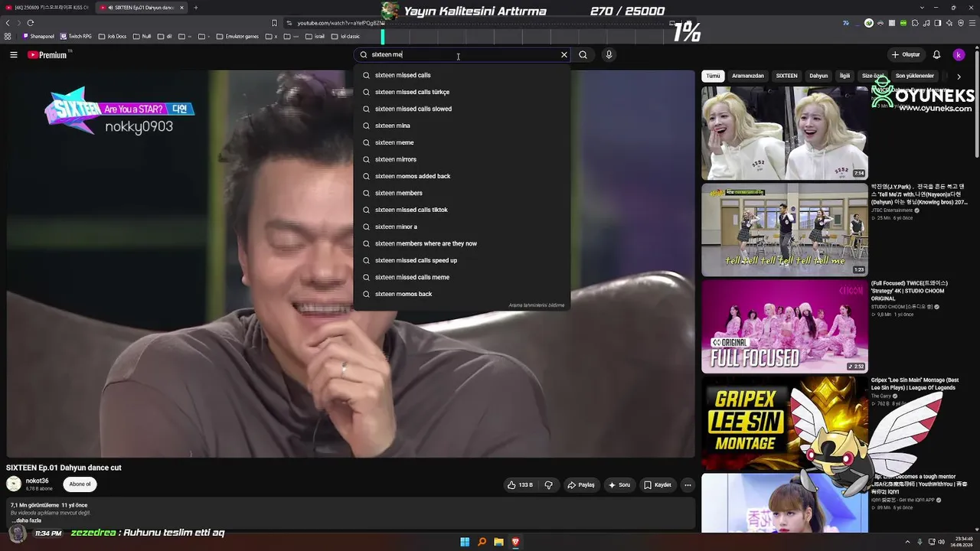This screenshot has height=551, width=980.
Task: Clear the search box text
Action: pyautogui.click(x=564, y=55)
